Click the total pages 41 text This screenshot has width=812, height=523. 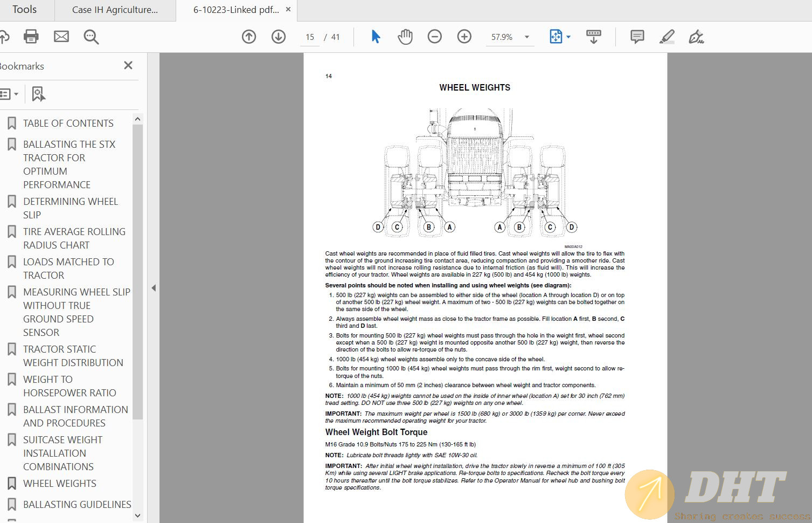[335, 37]
